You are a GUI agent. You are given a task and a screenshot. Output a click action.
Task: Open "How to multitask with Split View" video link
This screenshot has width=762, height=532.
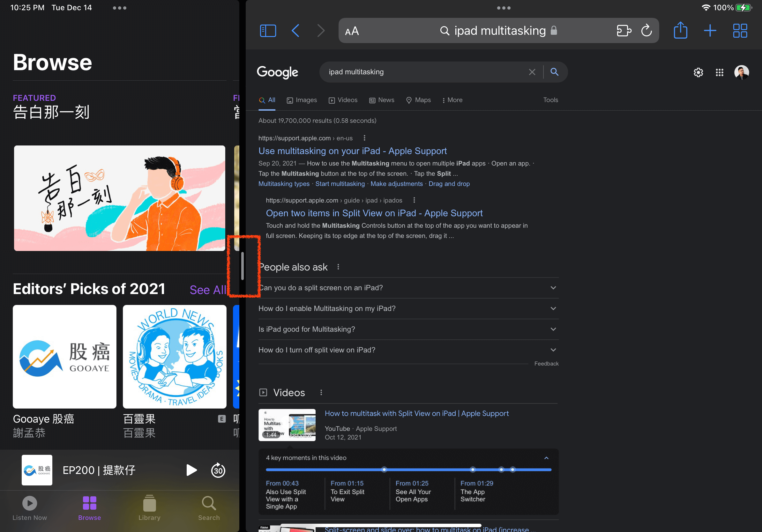pos(416,413)
